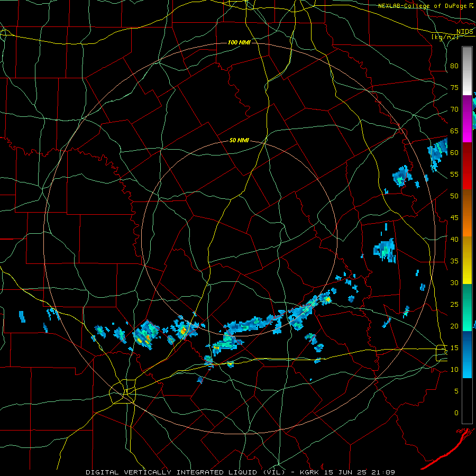
Task: Pick the yellow segment of the color bar
Action: pos(467,260)
